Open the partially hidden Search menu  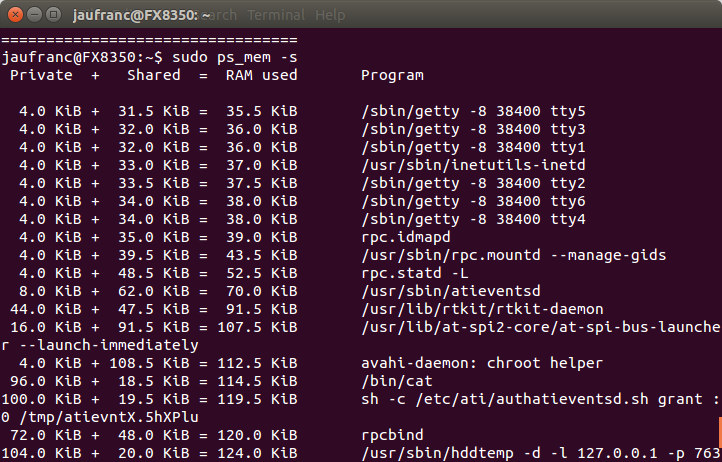pos(224,15)
